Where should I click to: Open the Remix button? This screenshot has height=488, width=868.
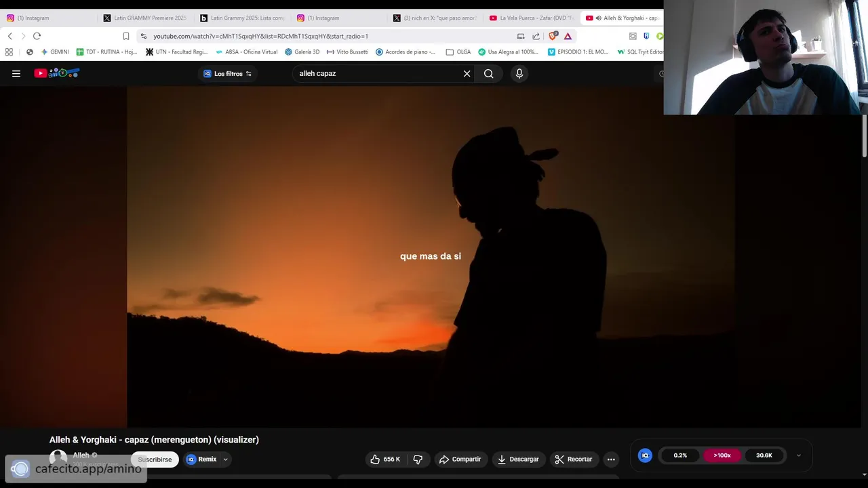(202, 459)
